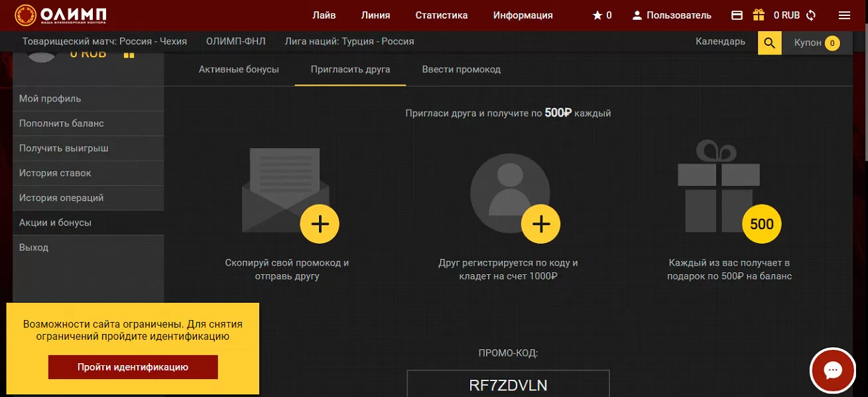Click the promo code field showing RF7ZDVLN
The height and width of the screenshot is (397, 868).
508,383
